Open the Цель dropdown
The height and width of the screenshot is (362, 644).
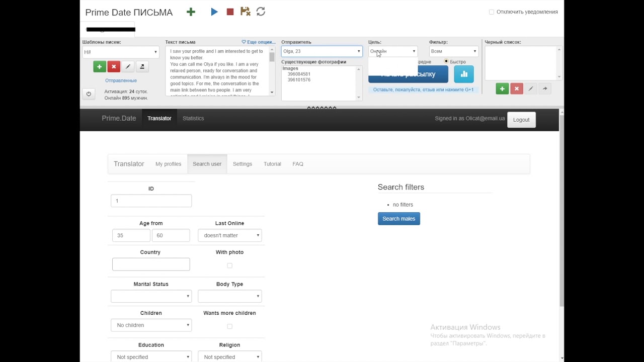click(393, 51)
